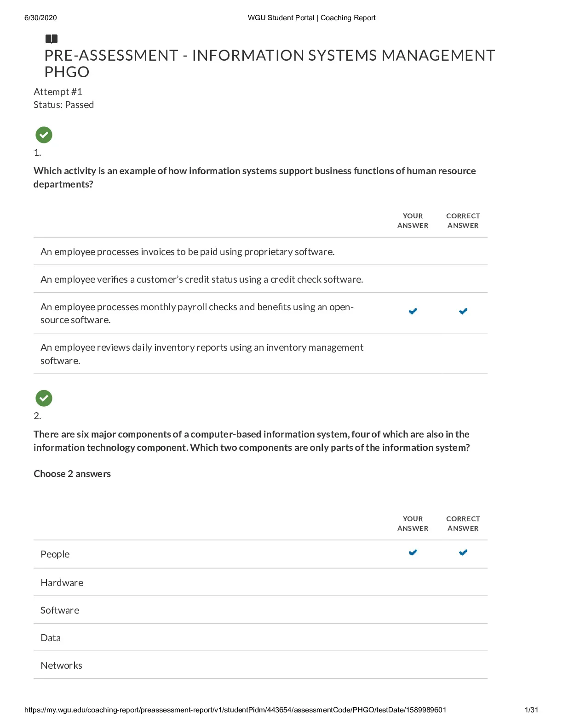
Task: Click the Your Answer checkmark for payroll option
Action: tap(413, 311)
